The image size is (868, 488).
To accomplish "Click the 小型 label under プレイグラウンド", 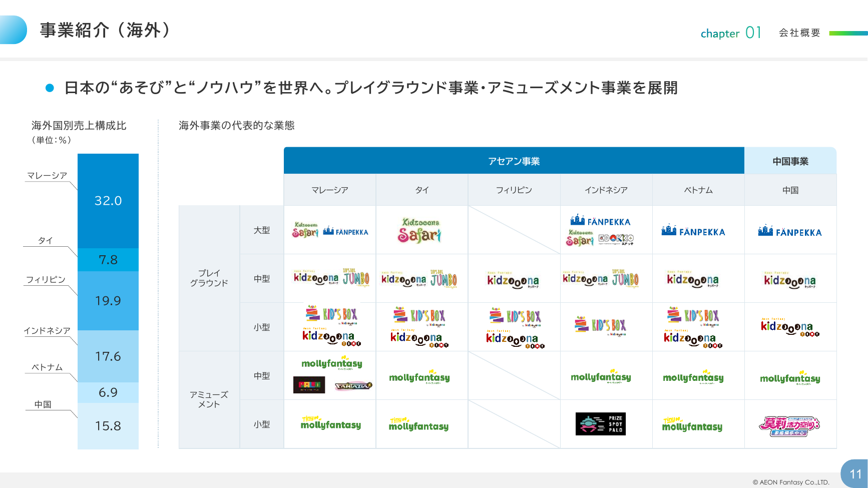I will 262,327.
